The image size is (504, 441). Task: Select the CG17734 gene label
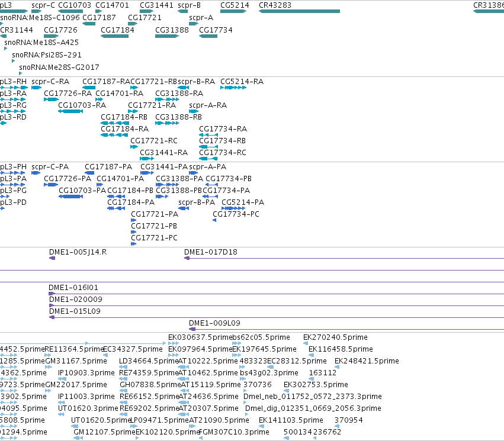216,30
